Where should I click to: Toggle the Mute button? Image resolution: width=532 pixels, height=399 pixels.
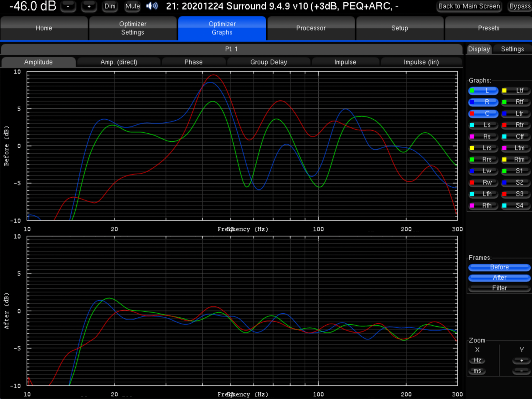pos(133,6)
